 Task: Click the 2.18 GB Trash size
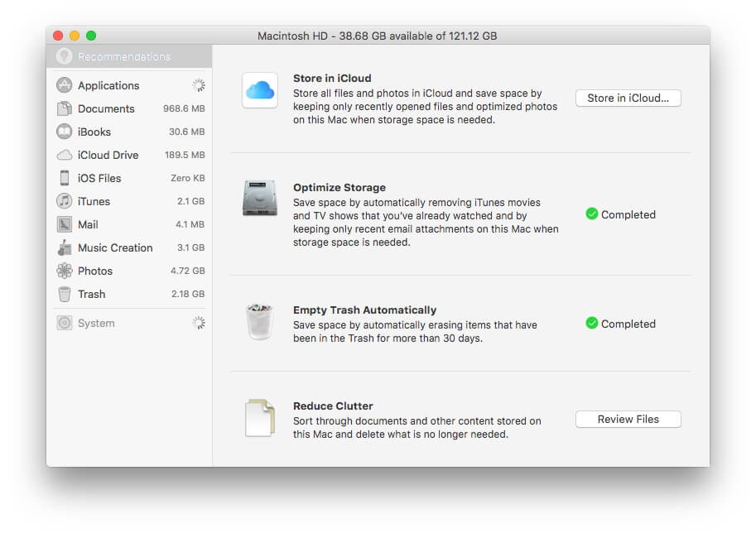[188, 294]
